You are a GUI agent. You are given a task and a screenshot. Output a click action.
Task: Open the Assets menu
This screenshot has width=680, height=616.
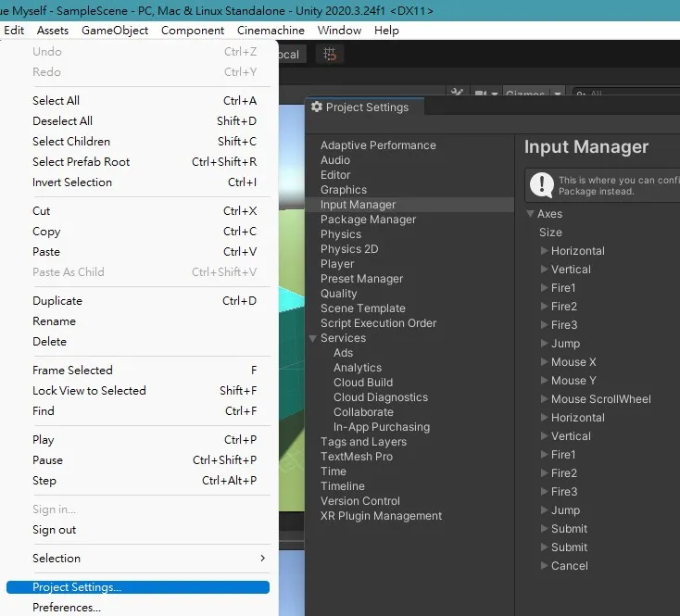tap(53, 31)
